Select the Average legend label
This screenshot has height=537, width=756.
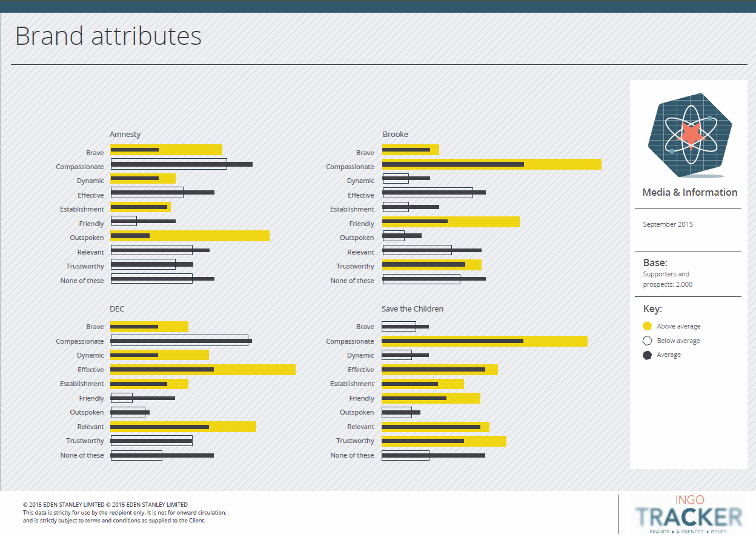(x=669, y=355)
